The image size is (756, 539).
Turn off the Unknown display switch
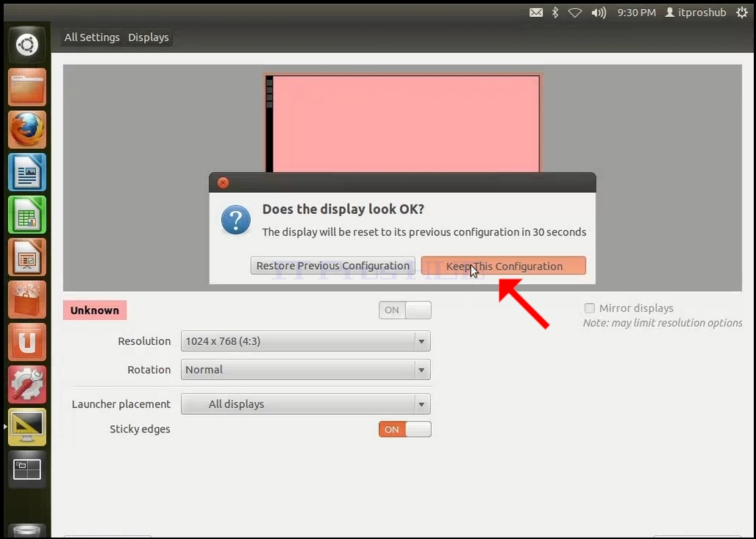tap(405, 310)
